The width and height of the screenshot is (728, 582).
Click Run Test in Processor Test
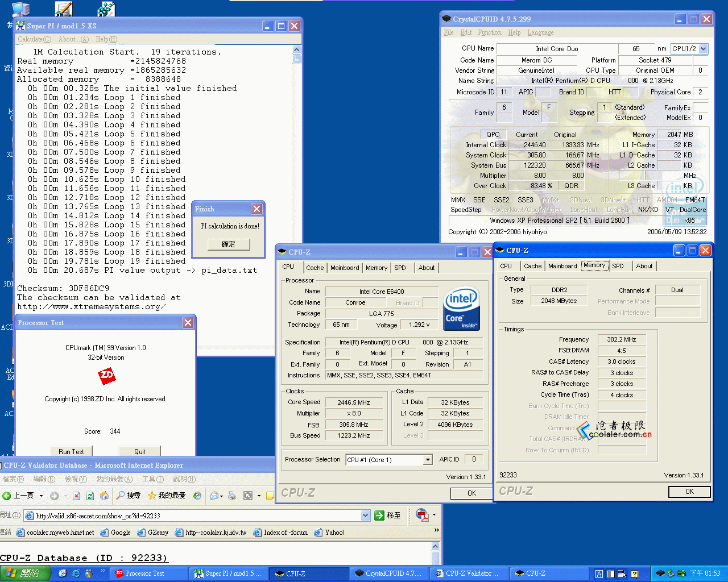tap(71, 451)
